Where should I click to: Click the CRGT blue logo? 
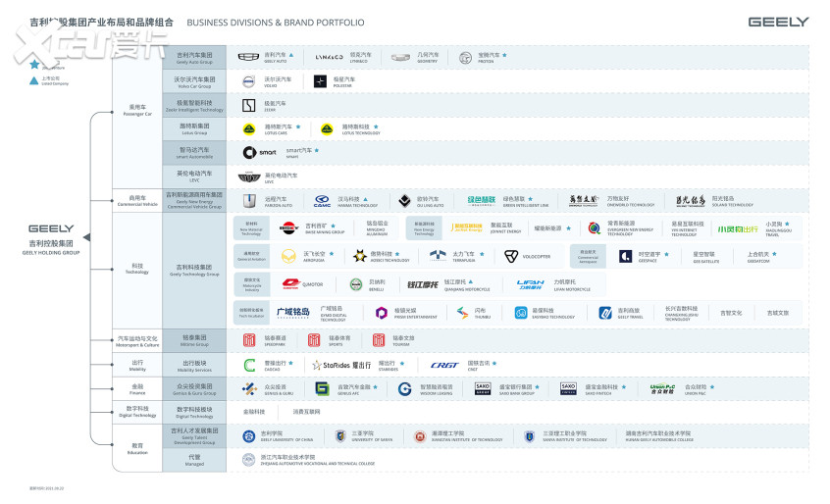point(444,365)
